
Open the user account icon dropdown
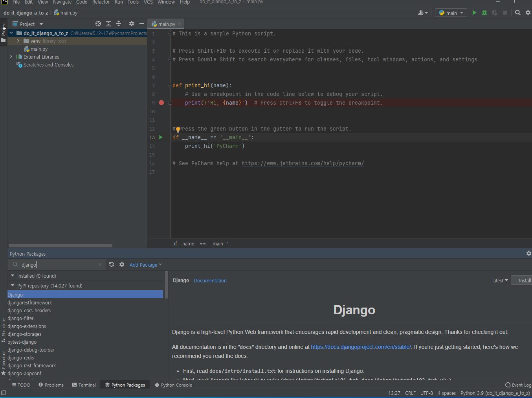click(423, 13)
